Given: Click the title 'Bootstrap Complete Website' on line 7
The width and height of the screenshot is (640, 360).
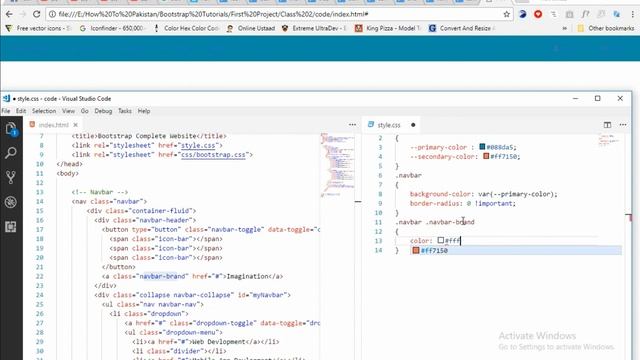Looking at the screenshot, I should point(147,136).
